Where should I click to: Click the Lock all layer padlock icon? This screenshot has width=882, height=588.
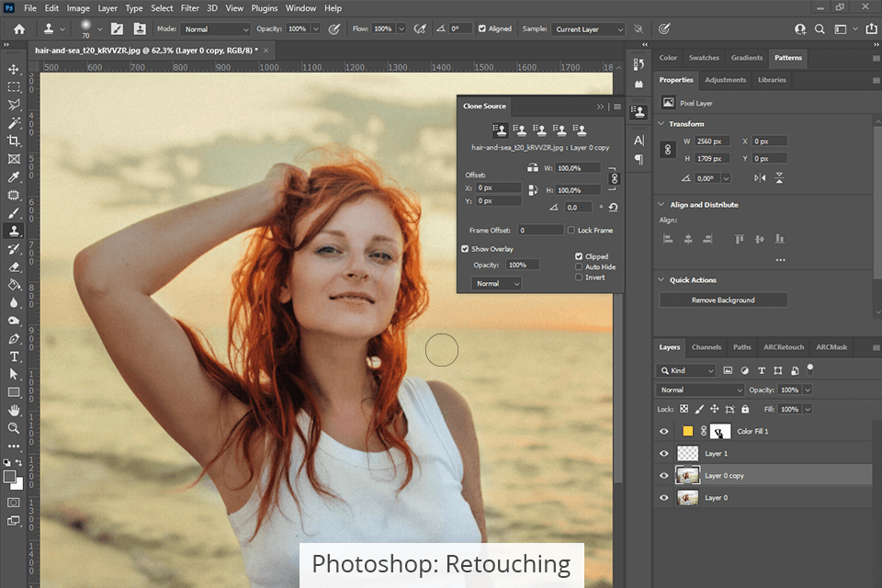[745, 409]
